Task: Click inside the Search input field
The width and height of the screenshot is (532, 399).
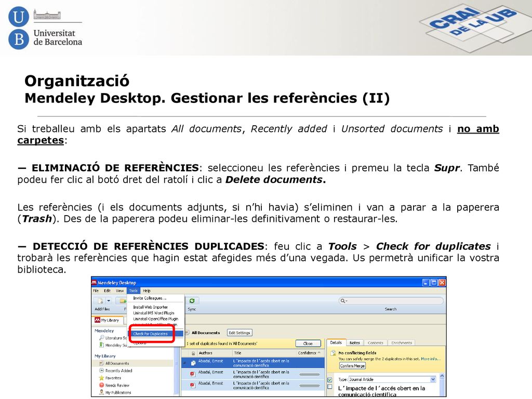Action: pos(391,301)
